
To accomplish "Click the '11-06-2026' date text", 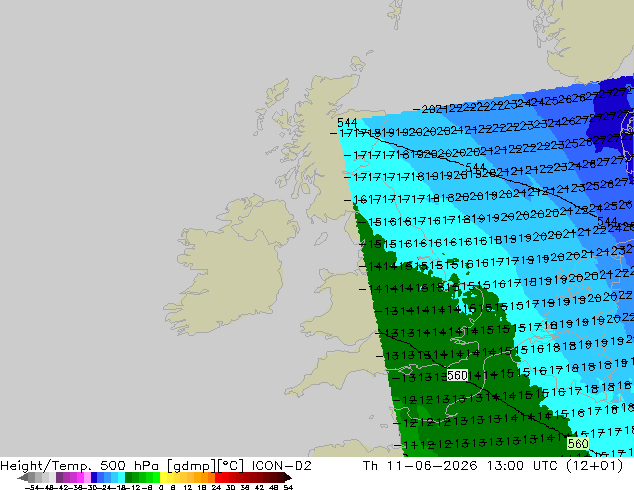I will click(x=432, y=466).
